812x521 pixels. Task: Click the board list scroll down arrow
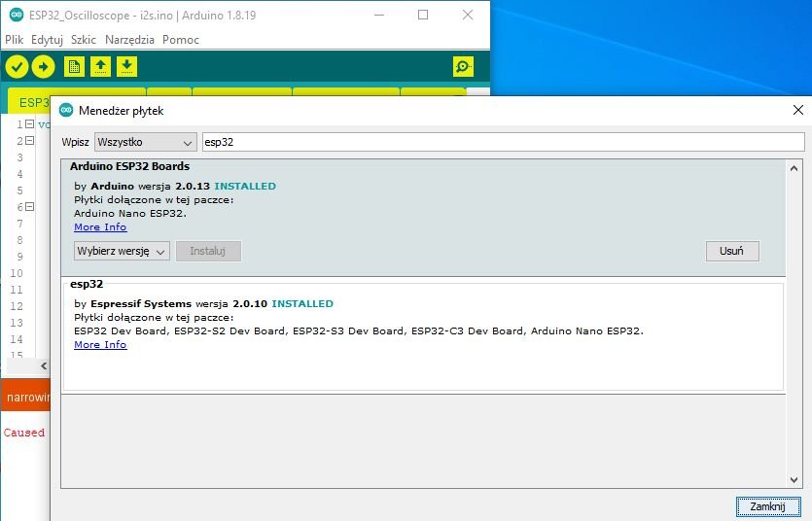pos(794,480)
